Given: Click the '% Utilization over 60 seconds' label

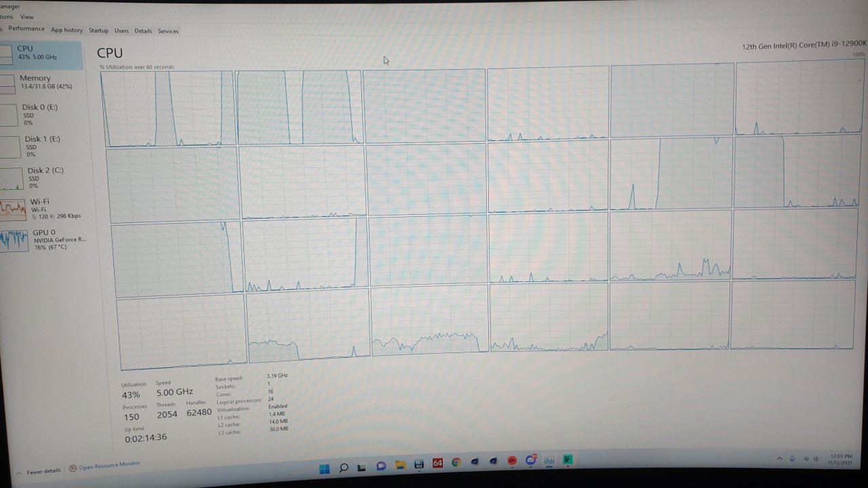Looking at the screenshot, I should (137, 67).
